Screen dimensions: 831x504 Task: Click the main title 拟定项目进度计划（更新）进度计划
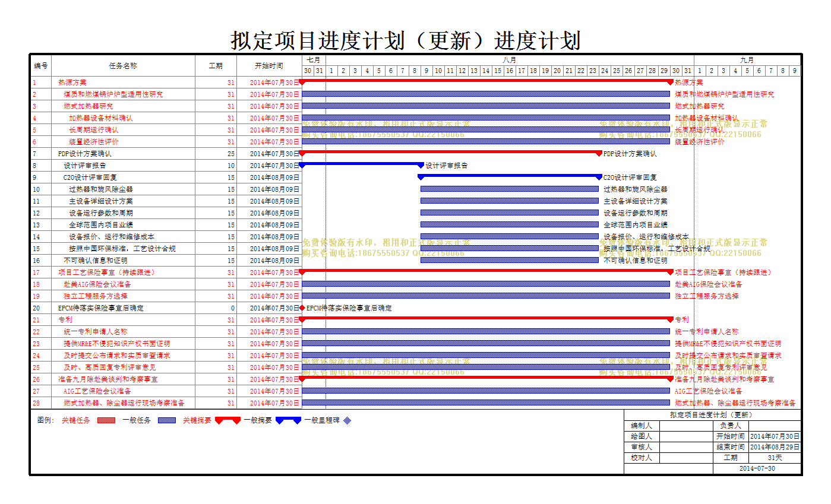coord(405,40)
